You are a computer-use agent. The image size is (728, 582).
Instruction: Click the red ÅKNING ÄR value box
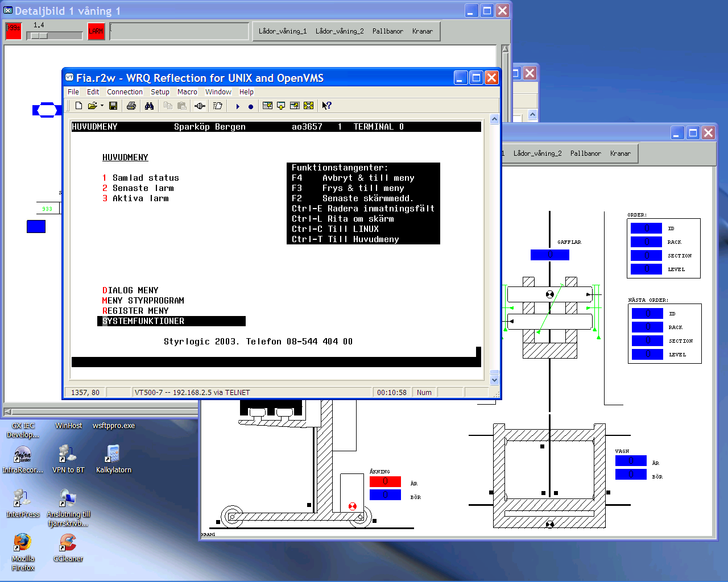point(385,481)
